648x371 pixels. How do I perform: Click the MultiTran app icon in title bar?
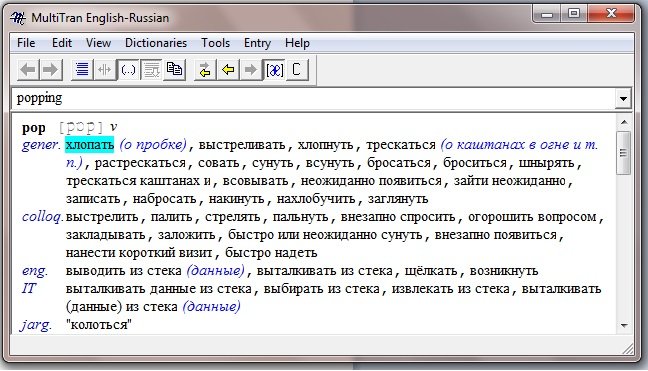[18, 18]
